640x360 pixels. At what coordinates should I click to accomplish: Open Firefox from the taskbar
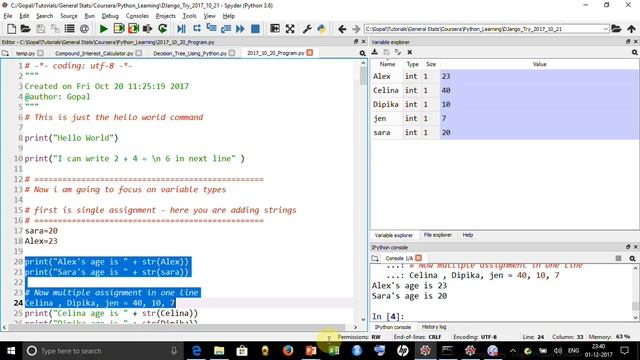288,351
